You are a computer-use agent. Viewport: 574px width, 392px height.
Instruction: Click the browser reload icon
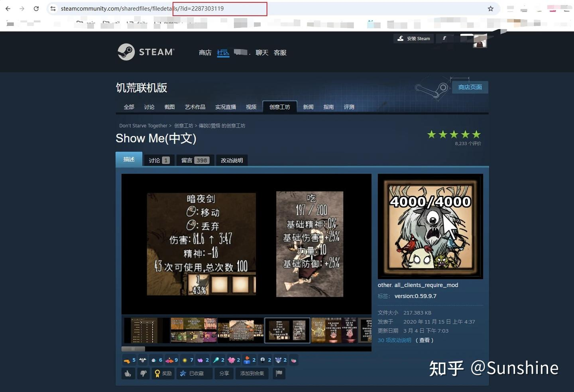coord(36,8)
